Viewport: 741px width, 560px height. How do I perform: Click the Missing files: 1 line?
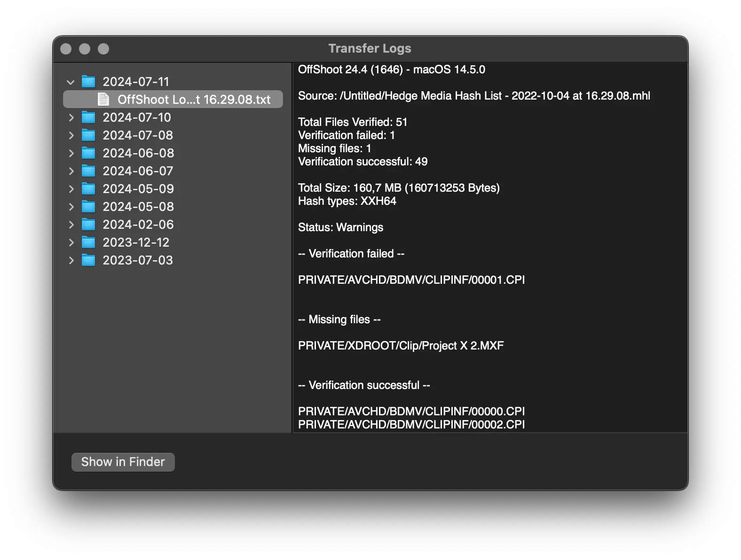(335, 148)
